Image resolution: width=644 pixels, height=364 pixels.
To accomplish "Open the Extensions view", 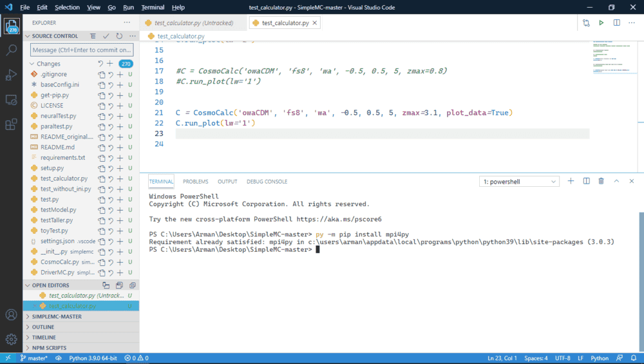I will coord(12,124).
